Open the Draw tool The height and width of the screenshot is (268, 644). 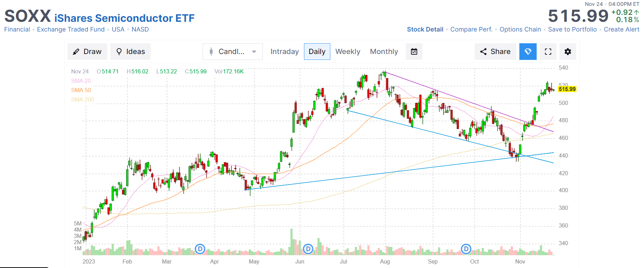point(87,52)
